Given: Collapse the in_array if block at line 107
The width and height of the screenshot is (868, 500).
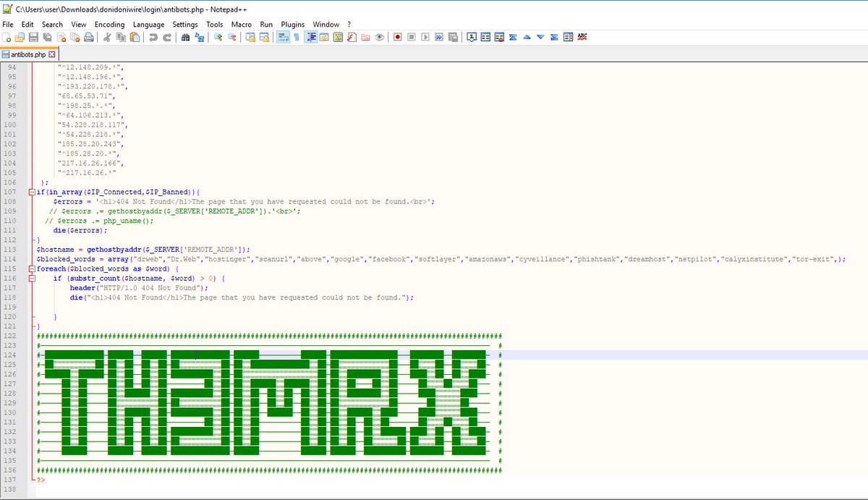Looking at the screenshot, I should point(32,192).
